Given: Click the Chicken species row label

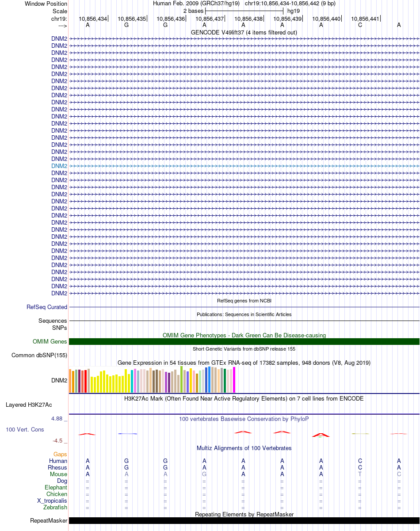Looking at the screenshot, I should 57,494.
